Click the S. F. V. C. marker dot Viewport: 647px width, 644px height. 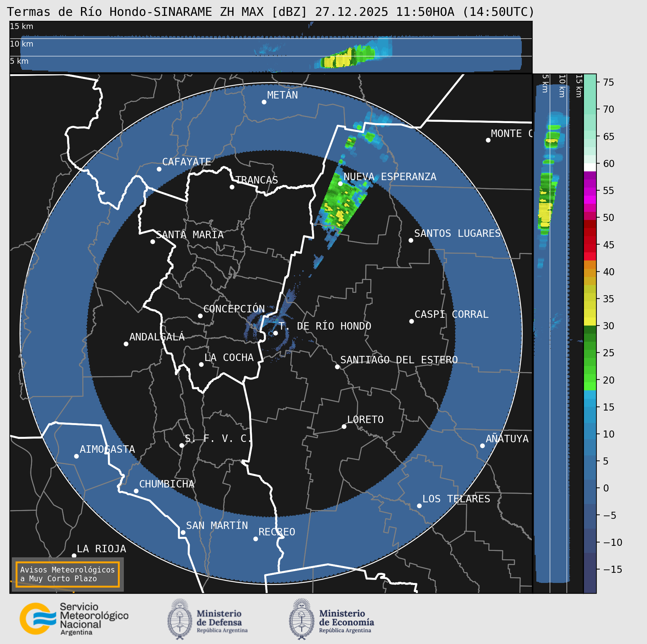click(x=182, y=445)
